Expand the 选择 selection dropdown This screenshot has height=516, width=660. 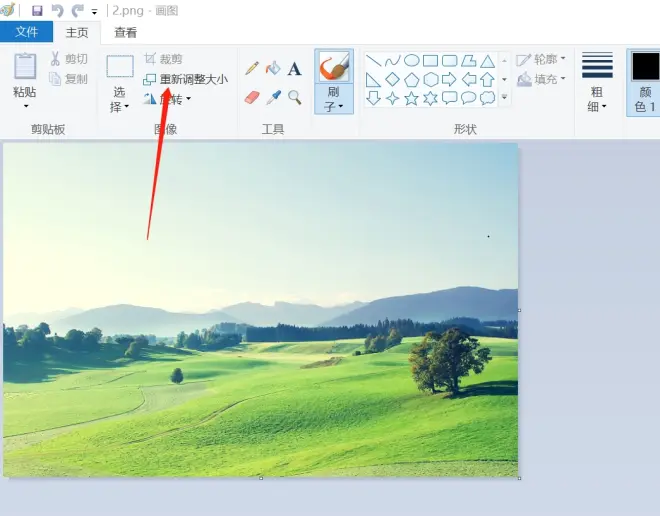coord(119,100)
